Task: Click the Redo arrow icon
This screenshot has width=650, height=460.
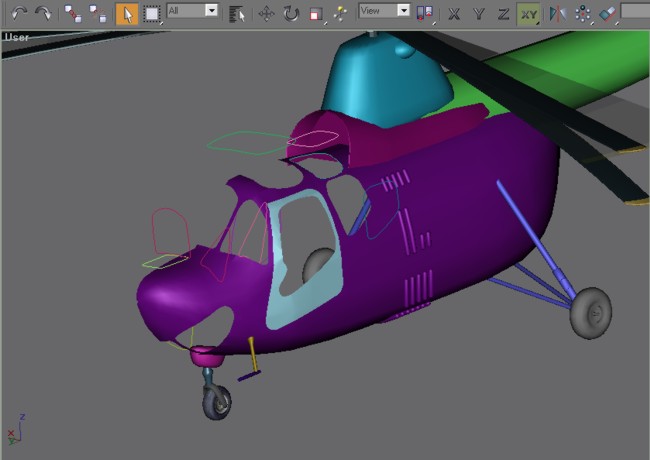Action: coord(43,13)
